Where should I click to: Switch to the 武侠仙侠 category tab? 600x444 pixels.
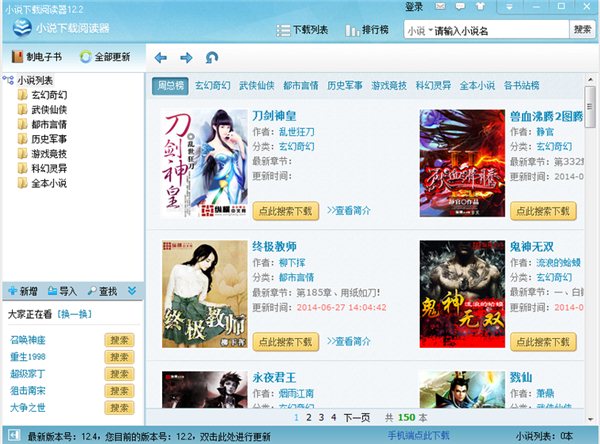[257, 86]
